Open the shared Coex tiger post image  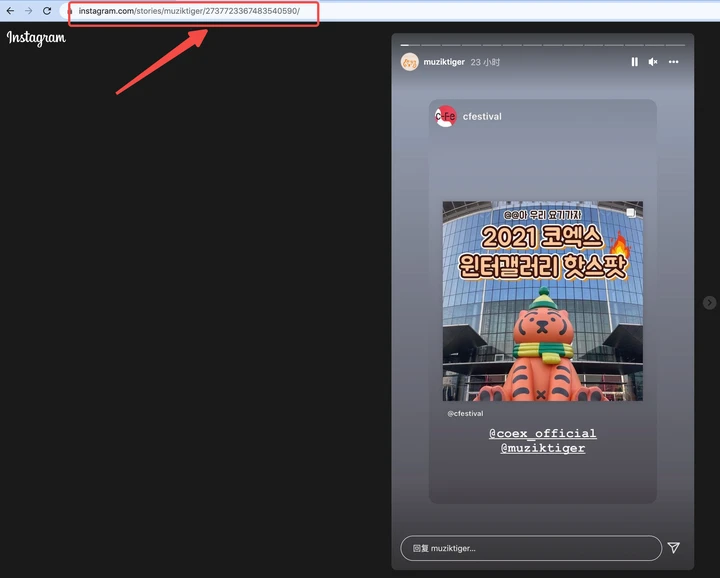543,301
